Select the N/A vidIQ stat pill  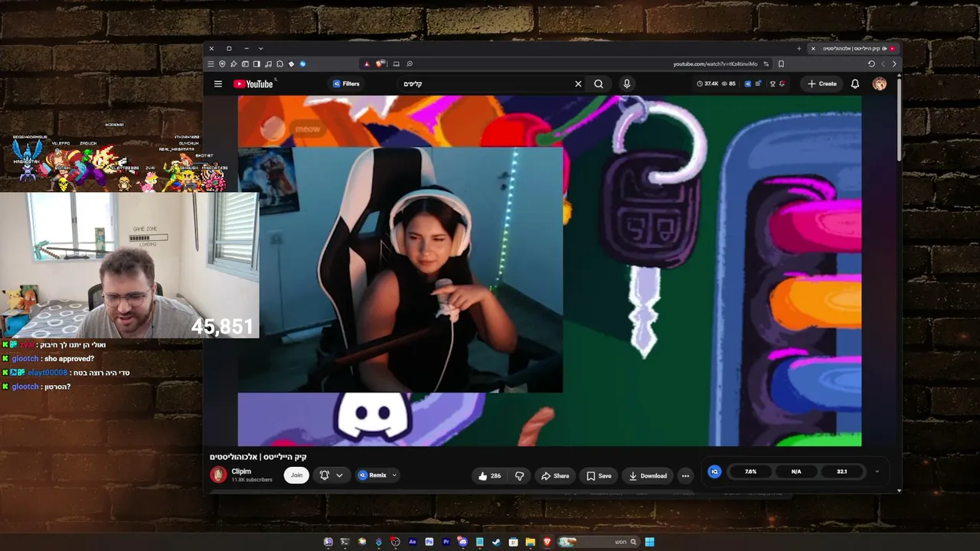796,471
